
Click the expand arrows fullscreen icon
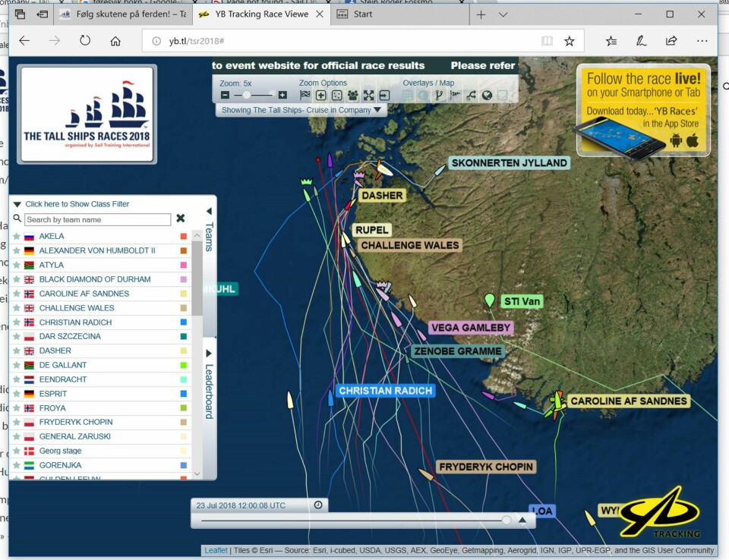click(369, 96)
